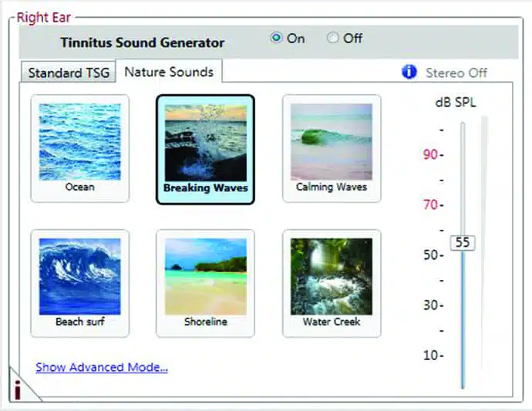Click the blue info icon beside Stereo Off
Screen dimensions: 532x411
coord(409,72)
